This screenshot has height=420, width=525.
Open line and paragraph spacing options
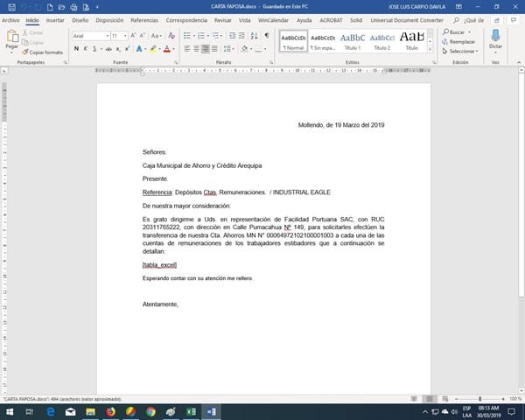[228, 49]
